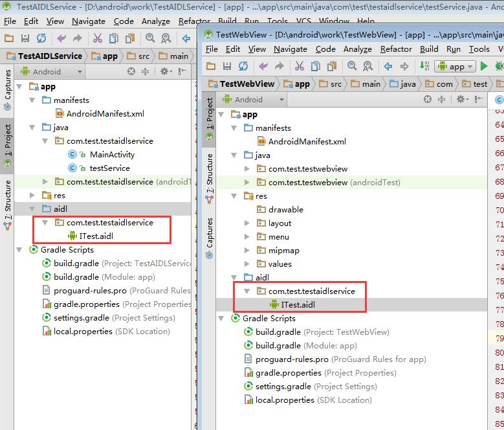Click Copy icon in TestAIDLService toolbar
504x430 pixels.
113,38
